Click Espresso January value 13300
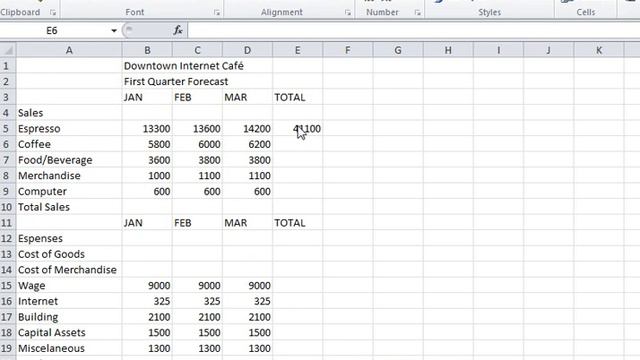Viewport: 640px width, 360px height. tap(147, 129)
